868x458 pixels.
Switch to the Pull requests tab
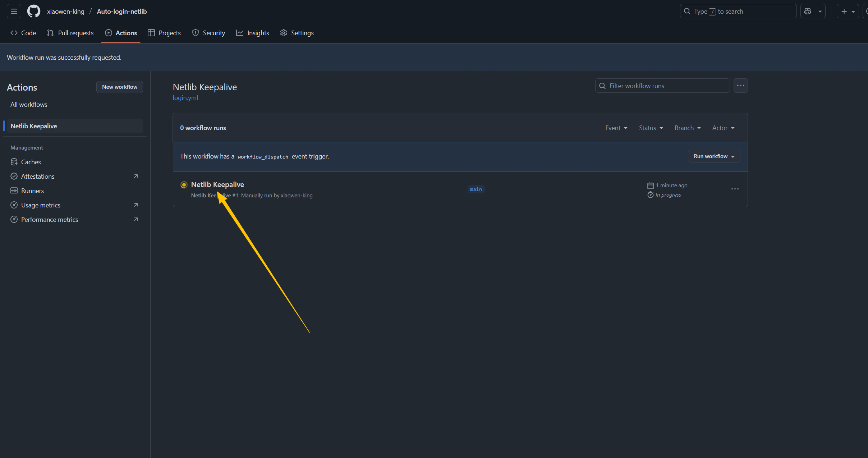[70, 33]
